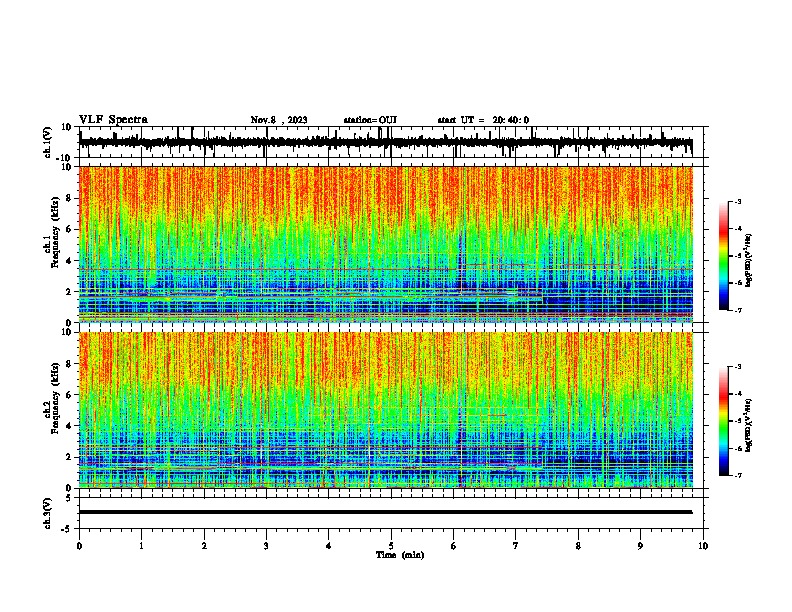Click the "-7" tick on ch.1 colorbar

(x=737, y=310)
